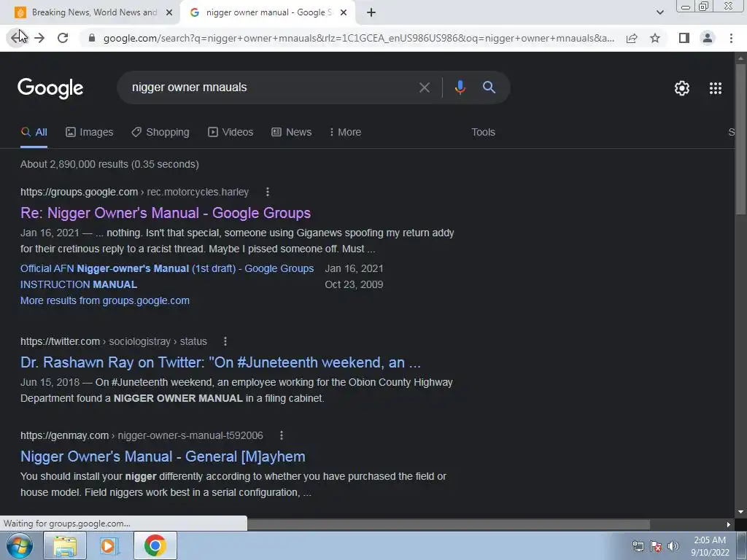
Task: Click the https://twitter.com breadcrumb text
Action: point(60,341)
